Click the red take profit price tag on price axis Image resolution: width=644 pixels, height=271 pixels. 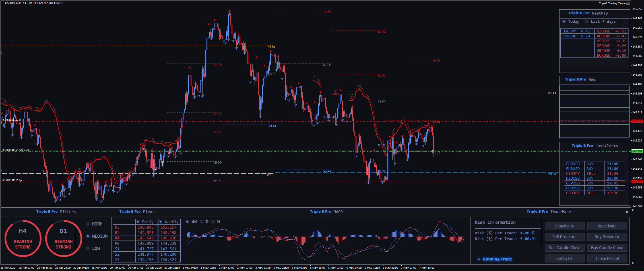(637, 181)
